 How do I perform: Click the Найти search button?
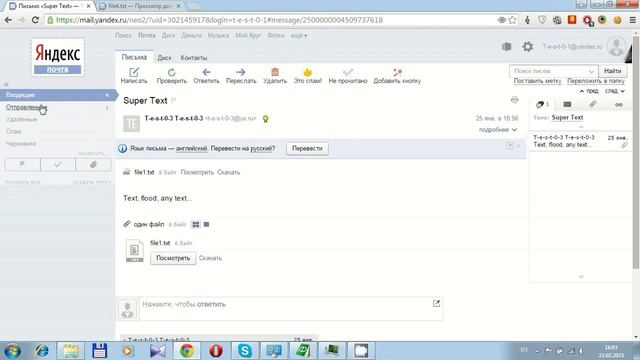[613, 71]
